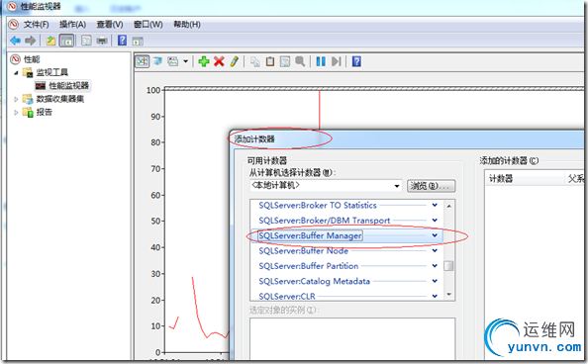Expand SQLServer:Broker TO Statistics chevron
The image size is (588, 364).
pyautogui.click(x=435, y=205)
